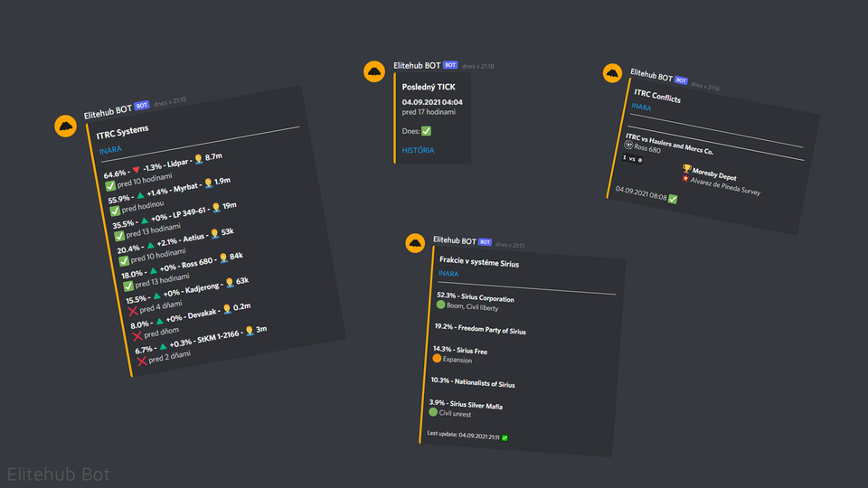Screen dimensions: 868x488
Task: Click the population icon next to 84k
Action: coord(223,258)
